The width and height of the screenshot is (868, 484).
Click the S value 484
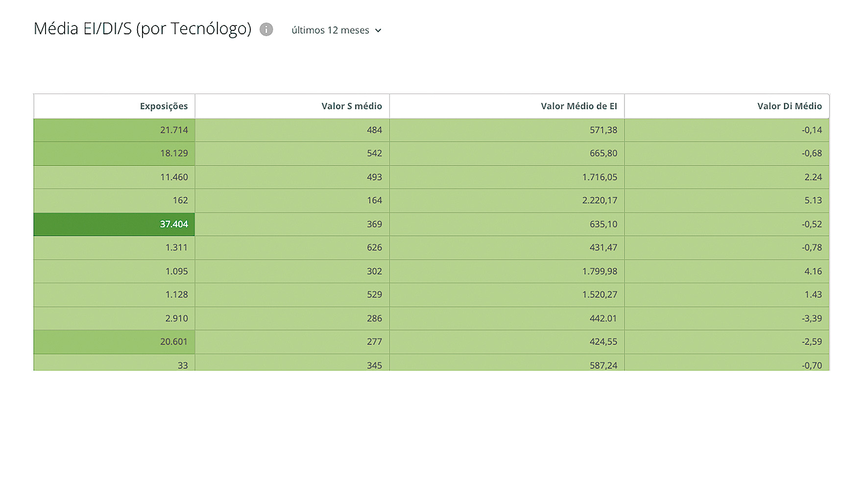(374, 130)
